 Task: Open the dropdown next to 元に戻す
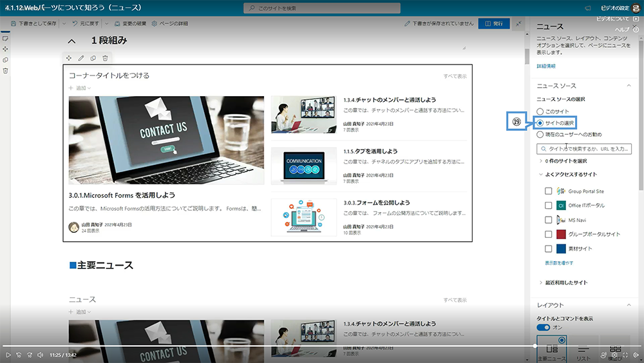pyautogui.click(x=107, y=23)
